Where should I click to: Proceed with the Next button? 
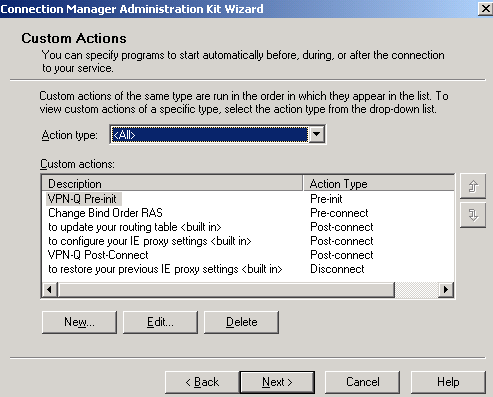click(x=277, y=382)
